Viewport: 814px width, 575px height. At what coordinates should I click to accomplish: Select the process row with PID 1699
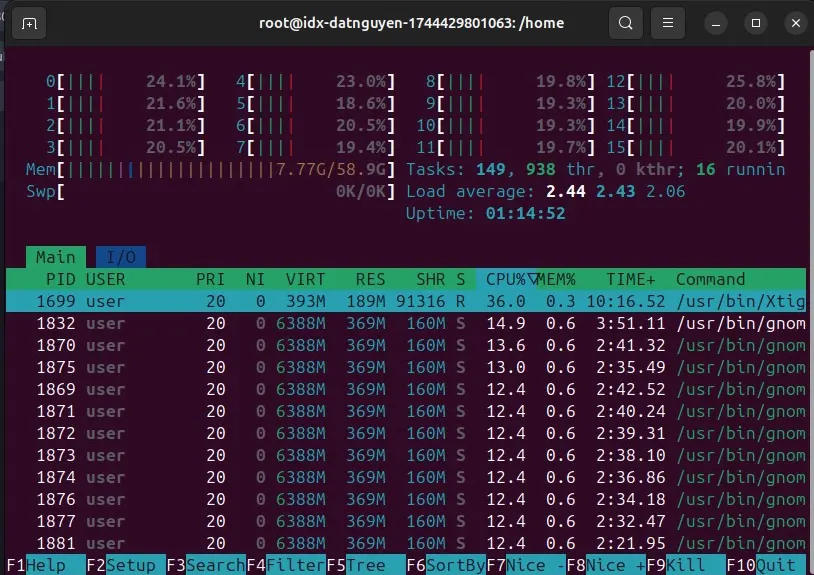click(406, 301)
